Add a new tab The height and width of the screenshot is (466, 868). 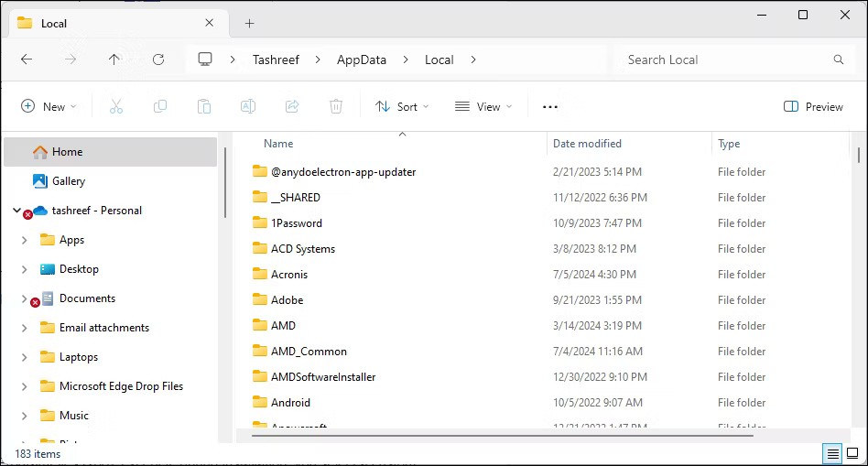[x=249, y=23]
